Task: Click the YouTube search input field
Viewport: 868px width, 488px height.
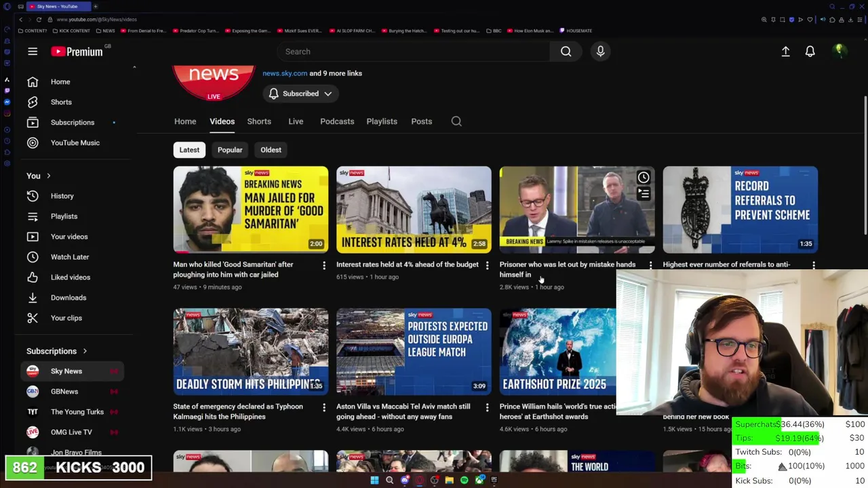Action: 414,52
